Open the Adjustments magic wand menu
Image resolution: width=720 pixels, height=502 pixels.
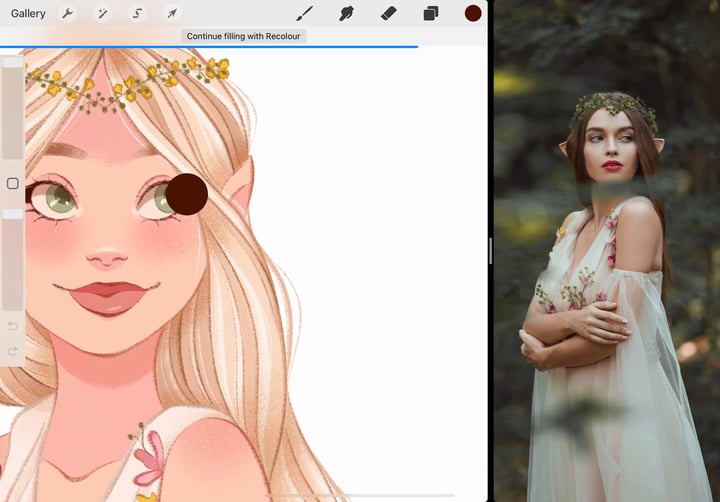pyautogui.click(x=102, y=14)
